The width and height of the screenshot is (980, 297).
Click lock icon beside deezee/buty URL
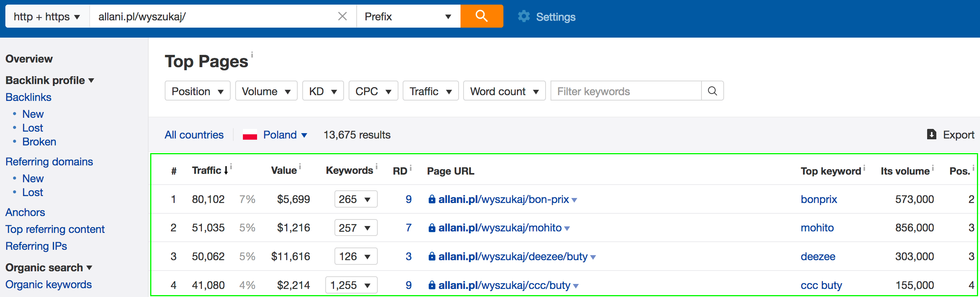point(432,256)
